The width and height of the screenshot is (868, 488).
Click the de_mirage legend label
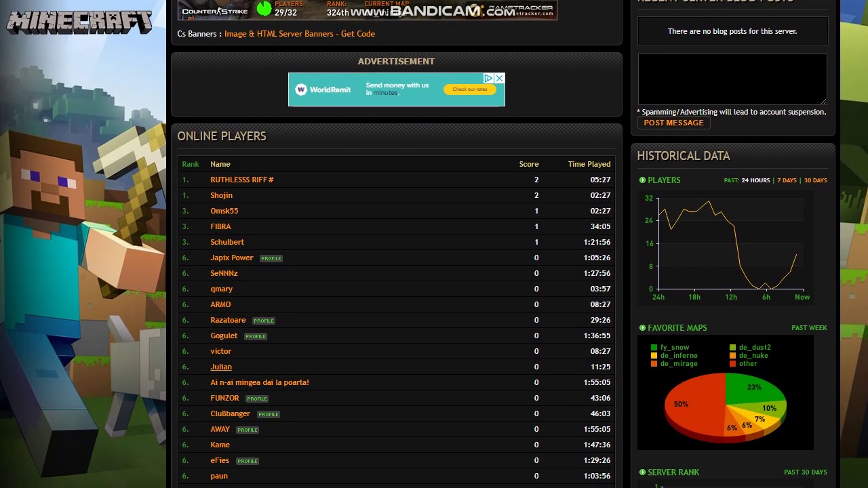pos(679,364)
